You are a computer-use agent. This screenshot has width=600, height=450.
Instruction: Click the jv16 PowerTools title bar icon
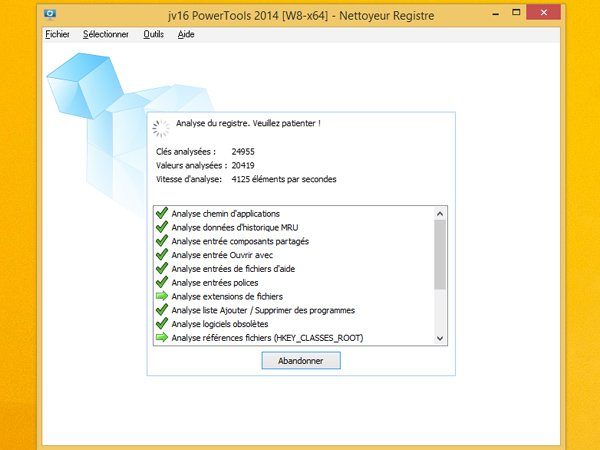click(50, 15)
